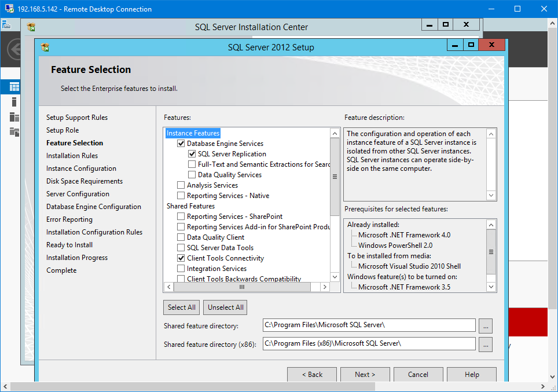The width and height of the screenshot is (558, 392).
Task: Click the Unselect All button
Action: [225, 307]
